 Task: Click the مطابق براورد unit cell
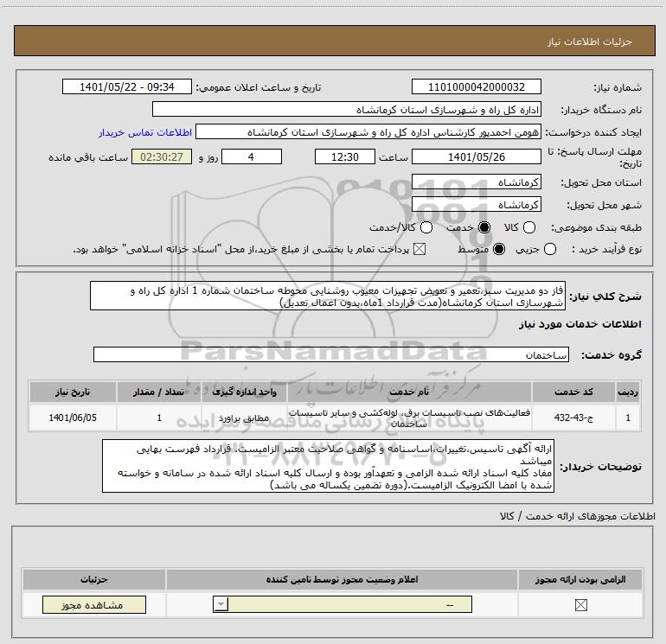244,418
